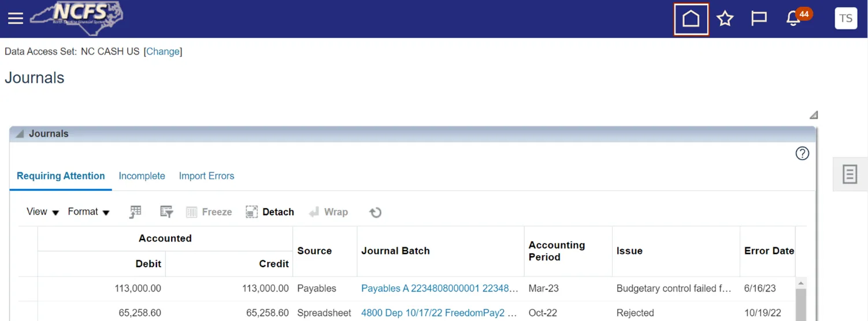Collapse the Journals panel
This screenshot has height=321, width=868.
click(20, 134)
